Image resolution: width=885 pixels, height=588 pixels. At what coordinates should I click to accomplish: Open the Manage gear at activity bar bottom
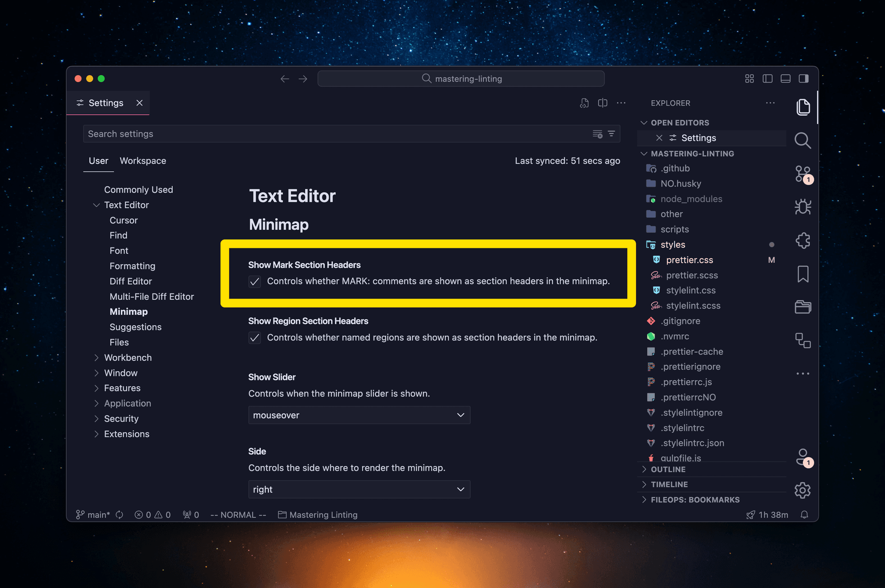tap(802, 490)
